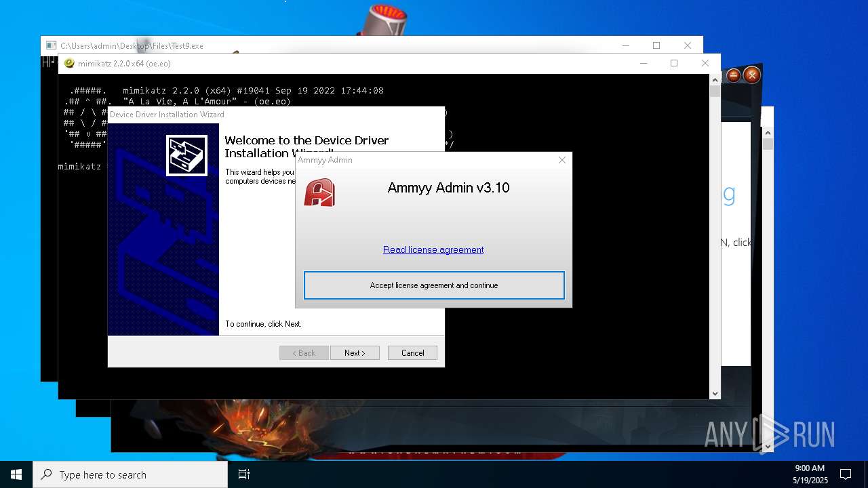Open the Windows Start menu
868x488 pixels.
(x=16, y=474)
